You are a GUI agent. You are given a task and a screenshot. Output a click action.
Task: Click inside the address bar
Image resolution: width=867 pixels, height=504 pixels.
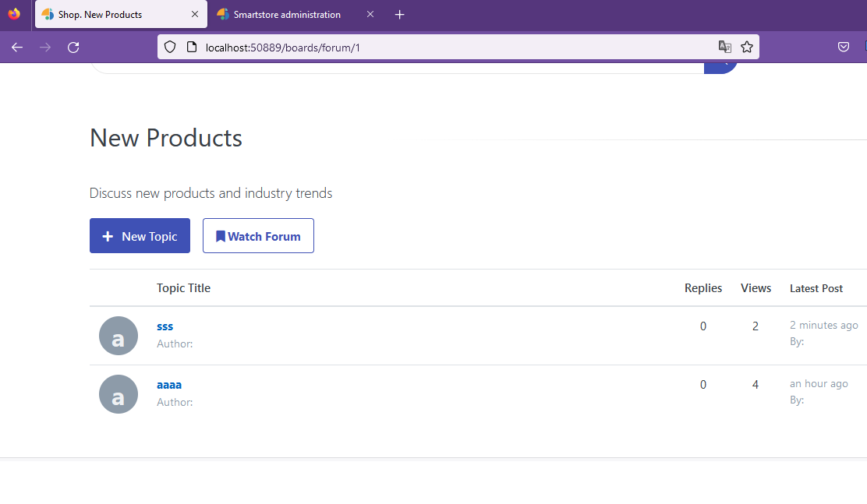(x=390, y=47)
